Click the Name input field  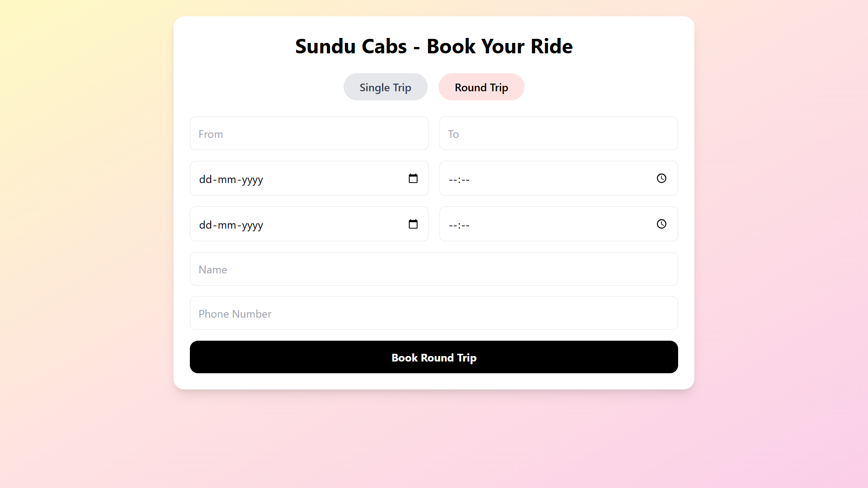(x=434, y=269)
